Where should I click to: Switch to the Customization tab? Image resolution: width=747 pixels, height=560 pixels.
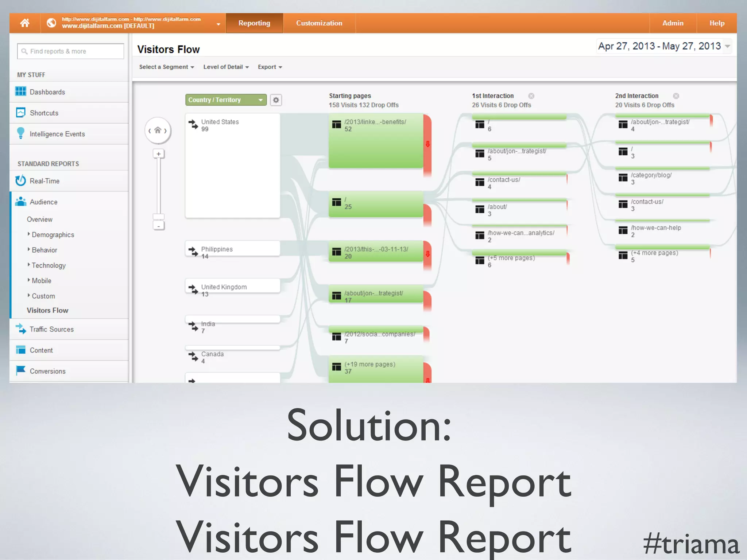tap(319, 23)
